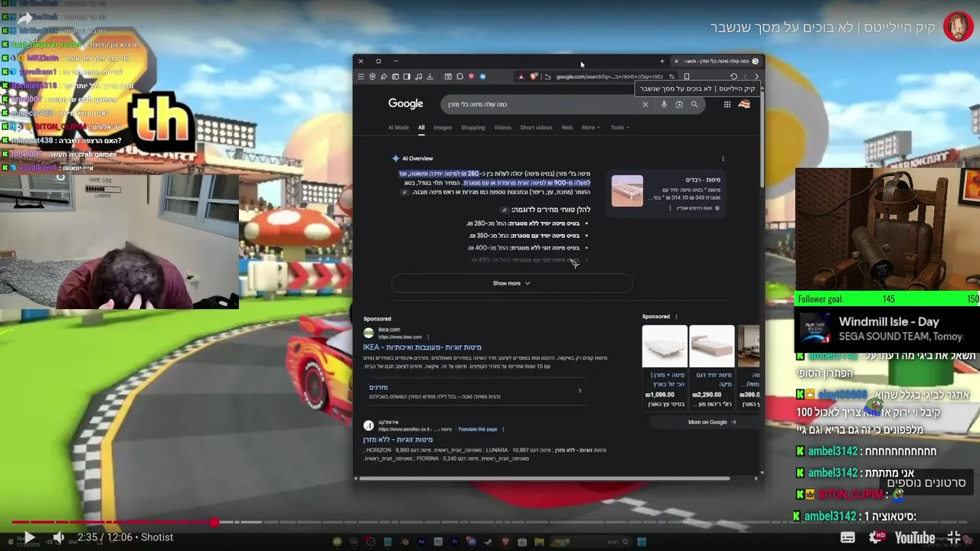Open the ₪2,290.00 sponsored bed product
This screenshot has width=980, height=551.
tap(711, 367)
